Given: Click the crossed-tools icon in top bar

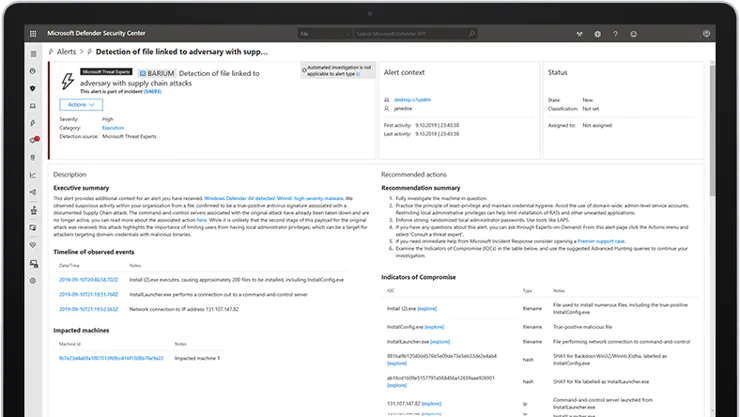Looking at the screenshot, I should 580,34.
